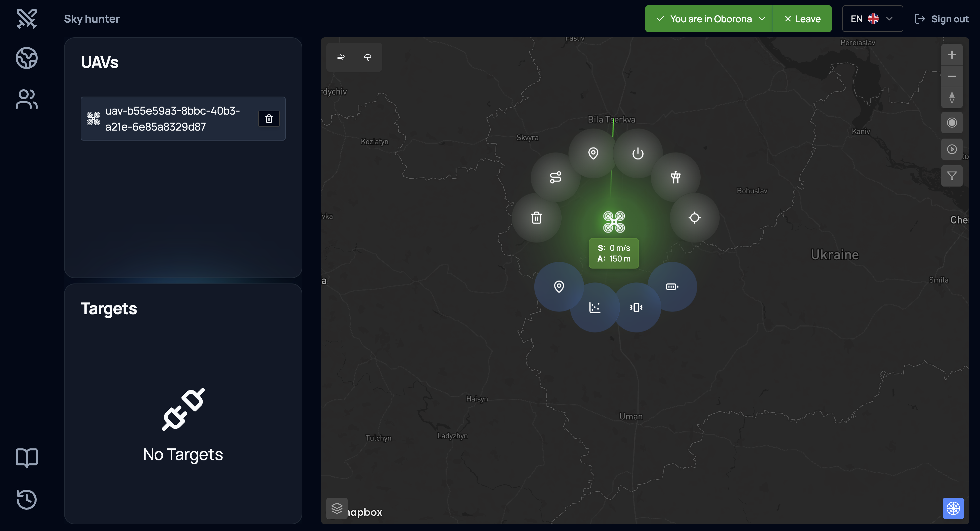Viewport: 980px width, 531px height.
Task: Zoom in the map with plus button
Action: point(951,55)
